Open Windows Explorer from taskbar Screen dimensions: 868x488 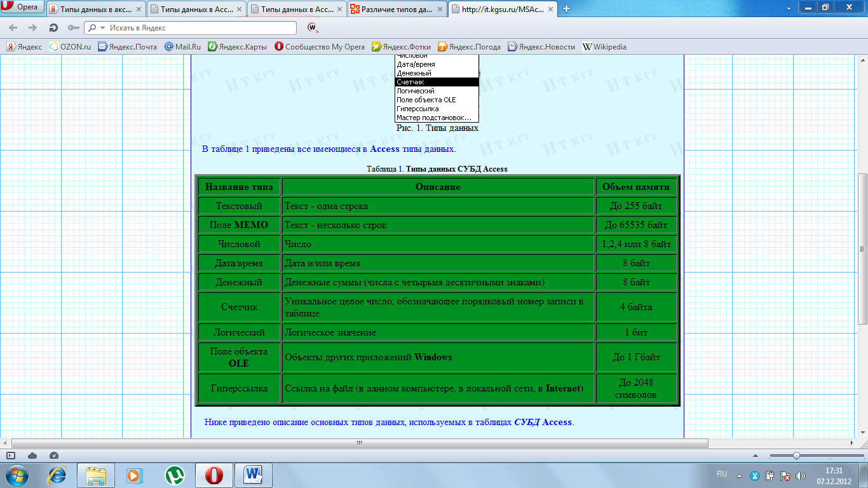[96, 475]
